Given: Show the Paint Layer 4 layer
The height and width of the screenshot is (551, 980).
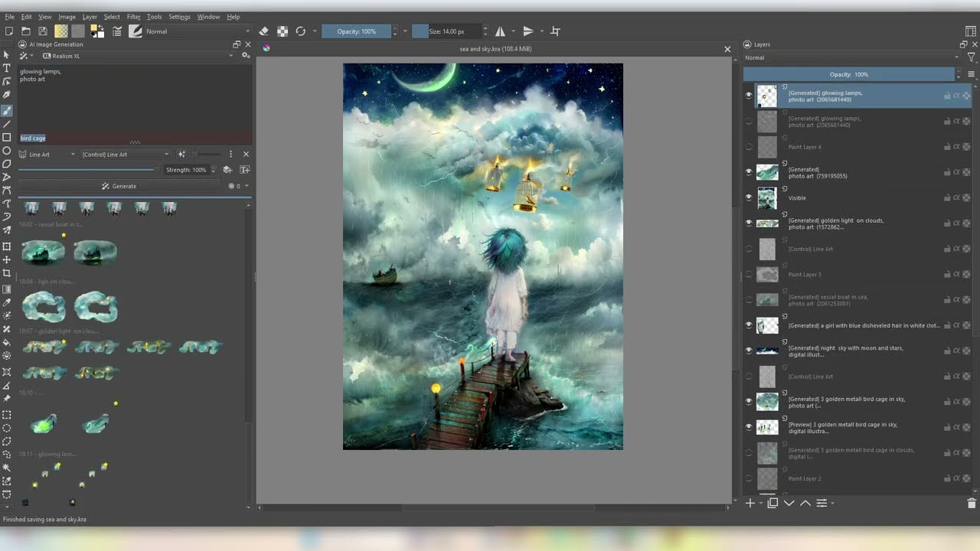Looking at the screenshot, I should click(x=749, y=147).
